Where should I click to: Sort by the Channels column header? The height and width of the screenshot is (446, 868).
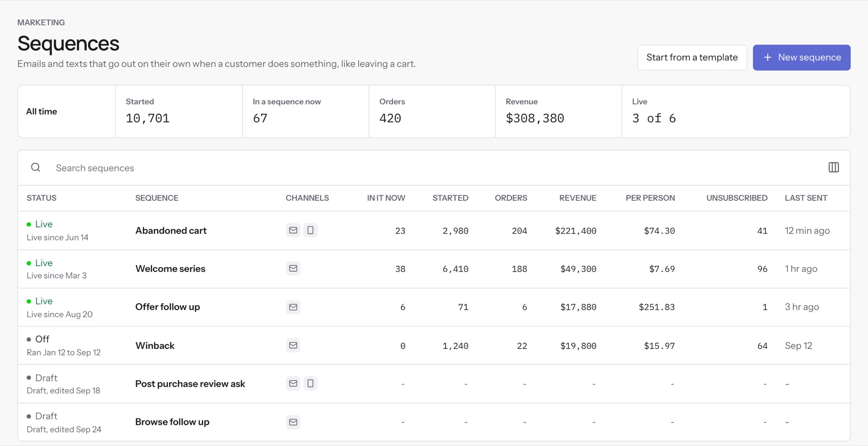[x=307, y=198]
